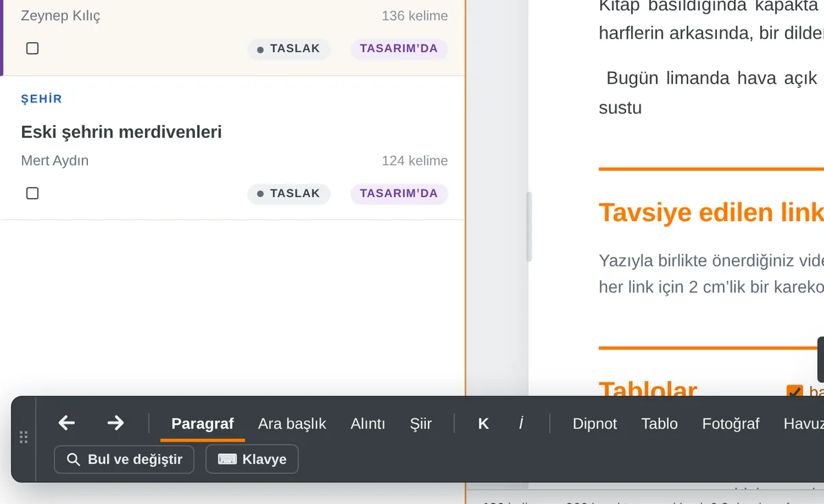Undo with the left arrow toolbar icon

67,423
